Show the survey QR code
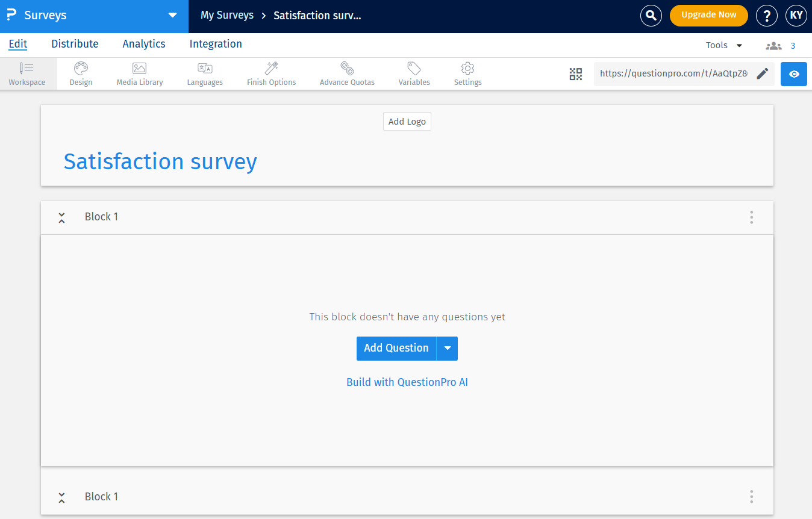Screen dimensions: 812x519 pyautogui.click(x=575, y=73)
